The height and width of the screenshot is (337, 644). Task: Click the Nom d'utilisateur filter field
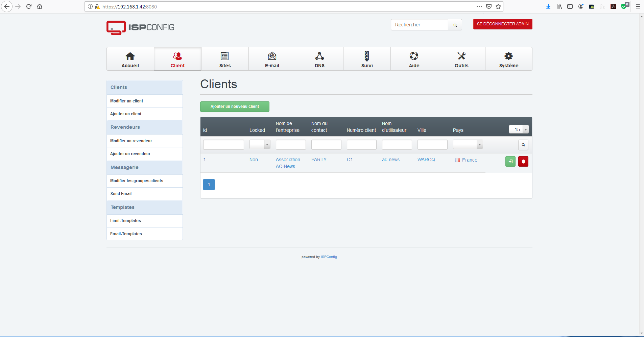(x=397, y=145)
